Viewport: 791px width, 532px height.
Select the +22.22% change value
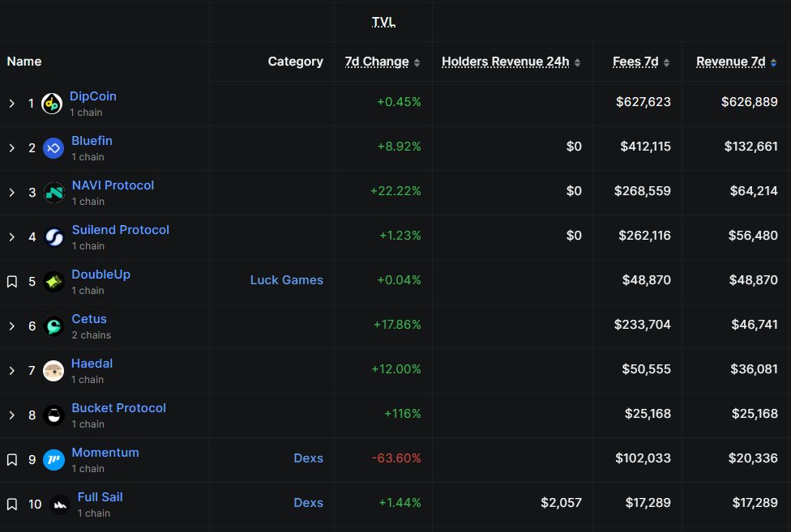(395, 191)
